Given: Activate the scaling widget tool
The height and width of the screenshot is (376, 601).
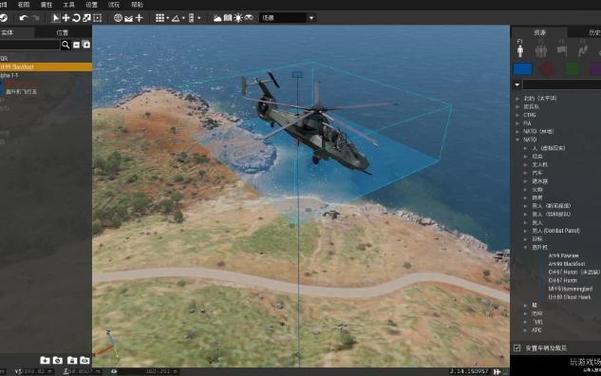Looking at the screenshot, I should [87, 18].
